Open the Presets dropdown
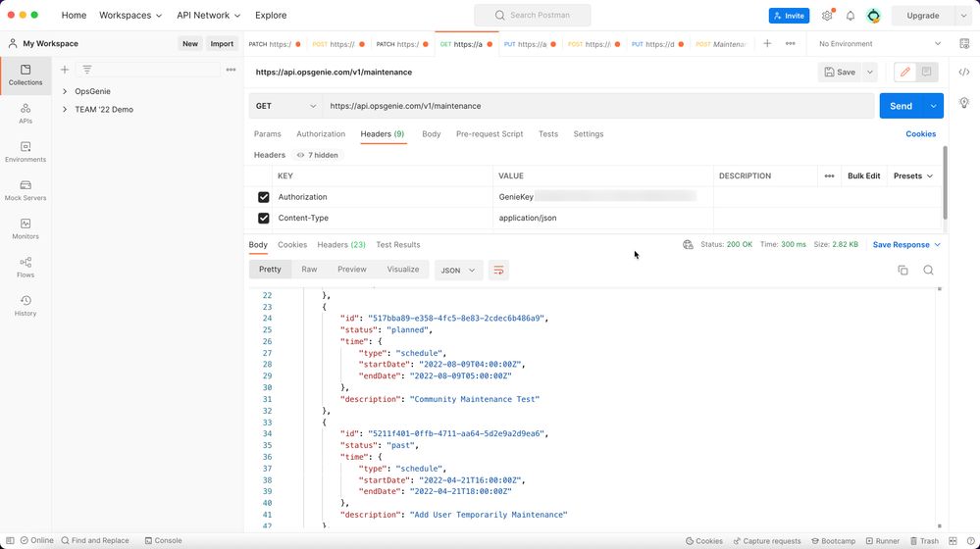The height and width of the screenshot is (549, 980). 913,176
